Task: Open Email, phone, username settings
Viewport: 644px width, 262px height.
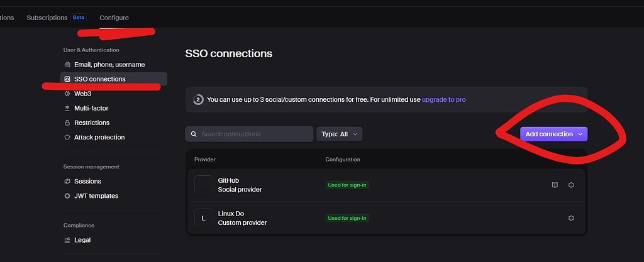Action: [x=109, y=64]
